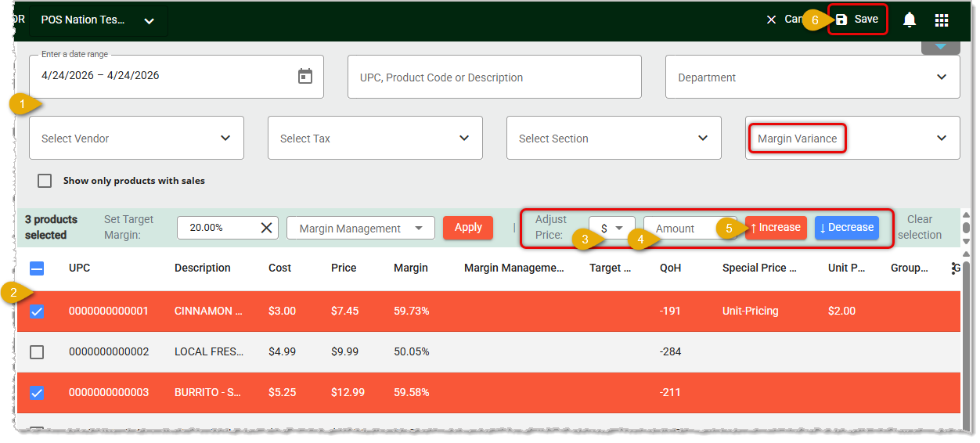Click the -284 QoH cell

pos(670,351)
